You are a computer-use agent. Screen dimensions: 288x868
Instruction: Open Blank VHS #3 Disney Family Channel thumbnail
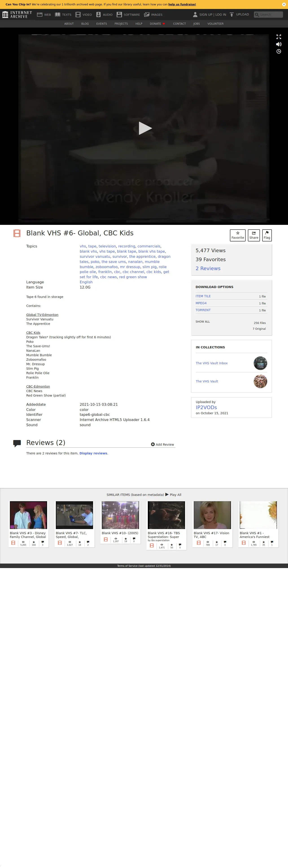(x=28, y=515)
